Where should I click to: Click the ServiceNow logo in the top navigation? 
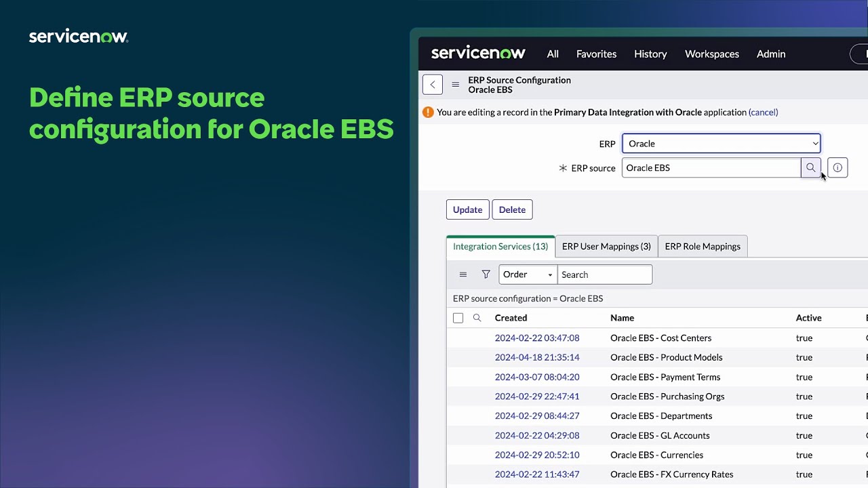[478, 53]
